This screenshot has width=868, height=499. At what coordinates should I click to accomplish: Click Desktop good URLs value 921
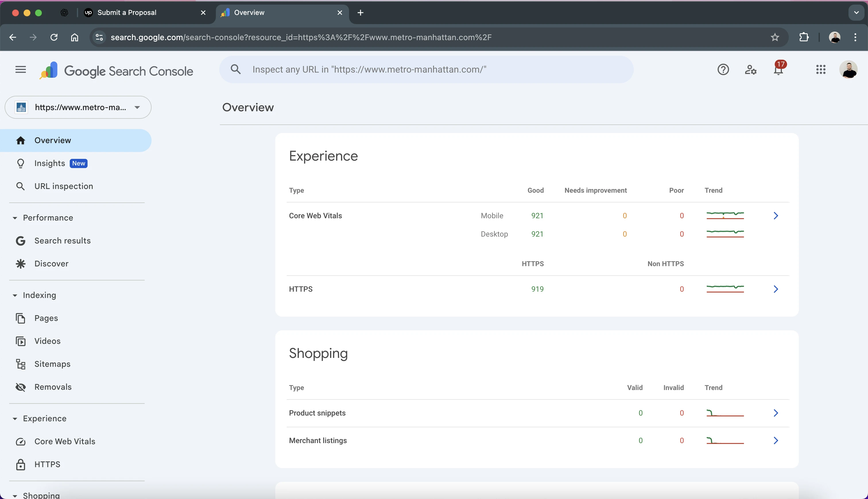[537, 234]
